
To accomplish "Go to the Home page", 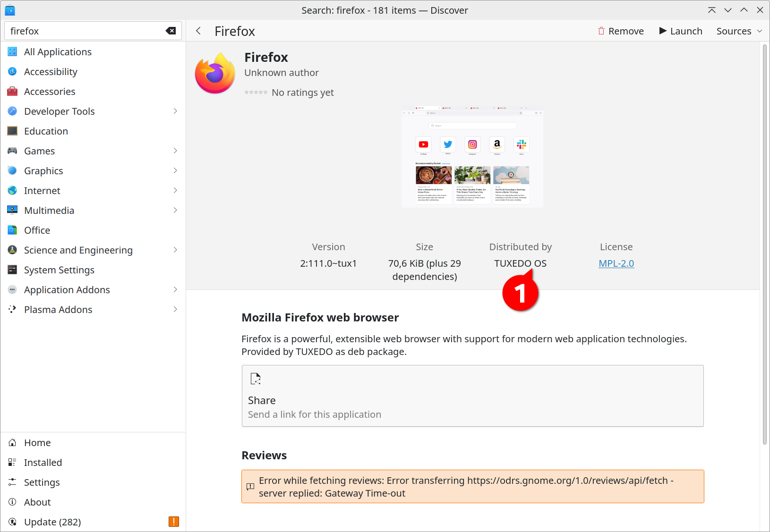I will click(93, 443).
